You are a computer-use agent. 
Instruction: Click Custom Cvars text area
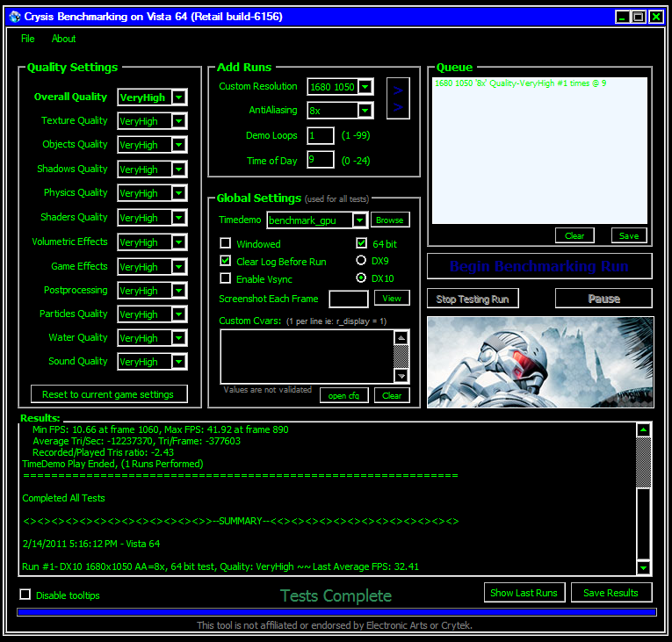click(x=307, y=357)
